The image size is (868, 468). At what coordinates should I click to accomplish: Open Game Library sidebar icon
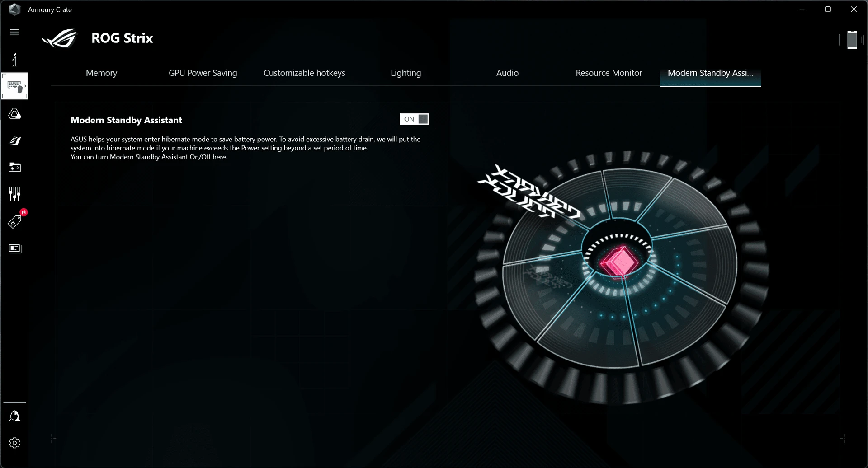tap(14, 167)
